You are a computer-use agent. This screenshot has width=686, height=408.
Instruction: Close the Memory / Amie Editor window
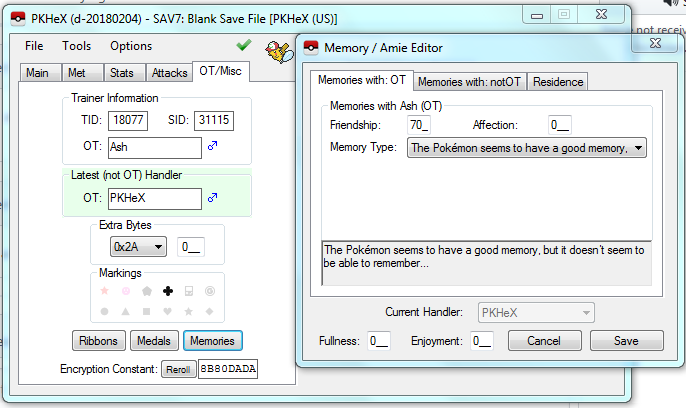(x=655, y=43)
